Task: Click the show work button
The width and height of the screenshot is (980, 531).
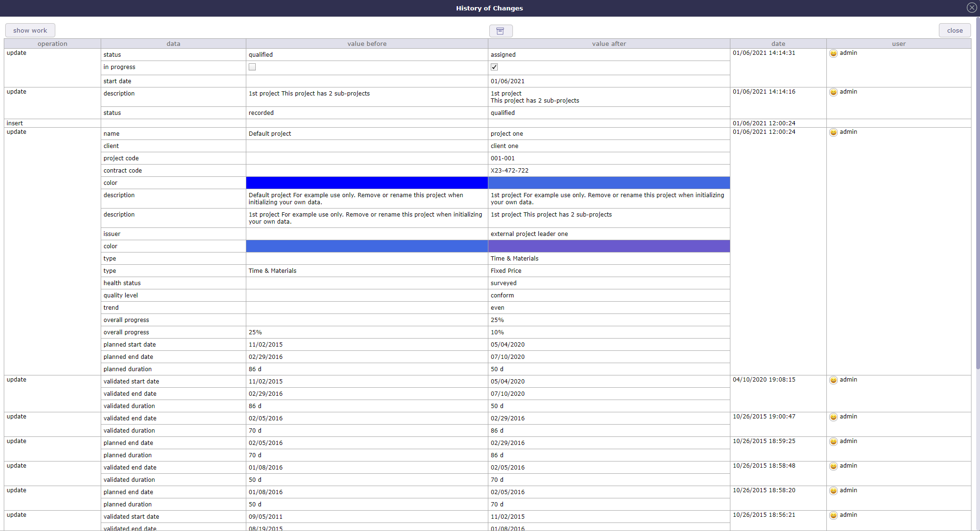Action: click(31, 30)
